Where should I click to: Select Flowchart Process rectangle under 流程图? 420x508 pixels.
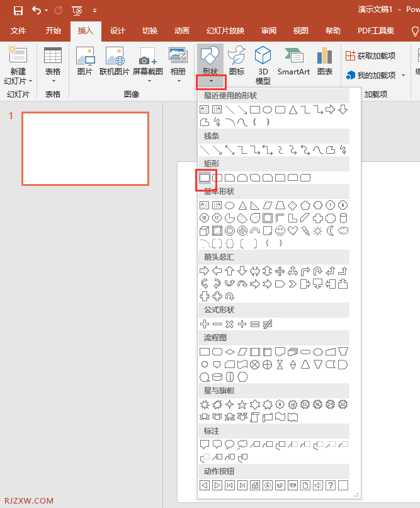tap(205, 352)
